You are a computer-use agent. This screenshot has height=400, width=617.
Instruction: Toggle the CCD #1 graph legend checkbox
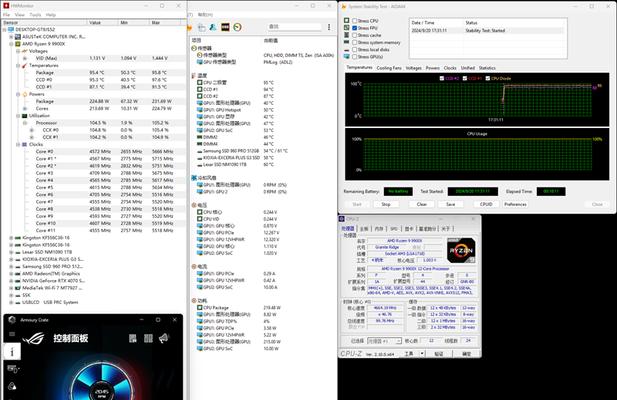click(465, 78)
